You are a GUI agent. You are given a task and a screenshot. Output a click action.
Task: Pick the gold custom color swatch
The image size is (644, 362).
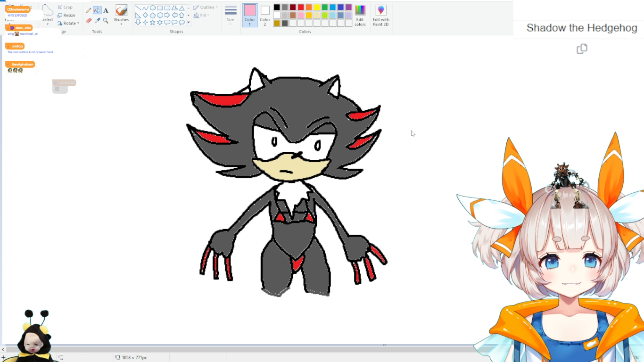click(x=277, y=23)
